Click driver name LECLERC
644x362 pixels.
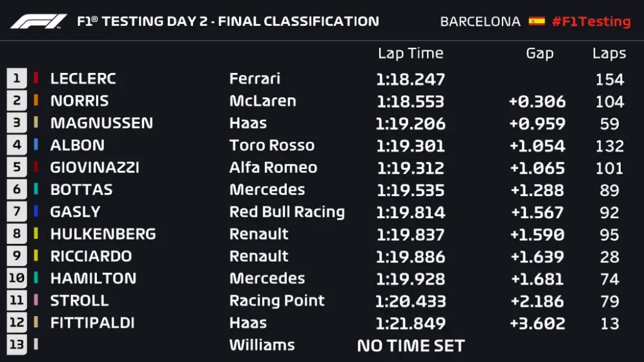pyautogui.click(x=83, y=79)
